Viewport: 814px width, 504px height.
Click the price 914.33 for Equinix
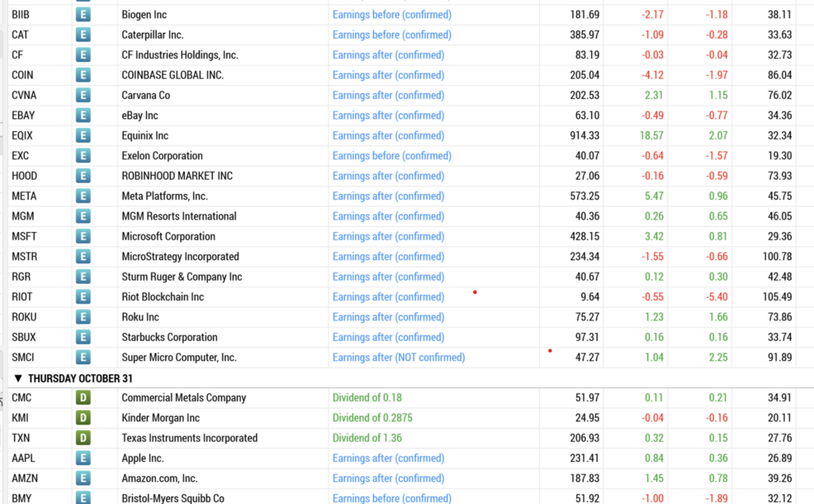(584, 135)
